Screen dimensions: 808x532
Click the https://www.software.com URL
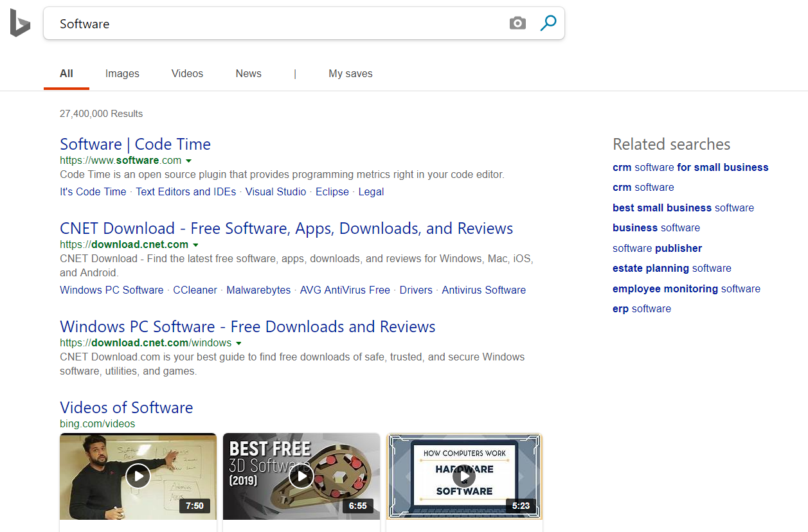pos(121,161)
